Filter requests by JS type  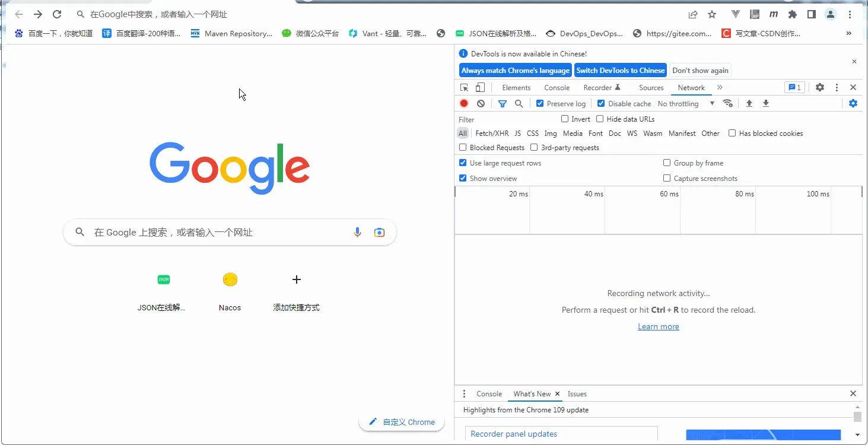pyautogui.click(x=518, y=133)
